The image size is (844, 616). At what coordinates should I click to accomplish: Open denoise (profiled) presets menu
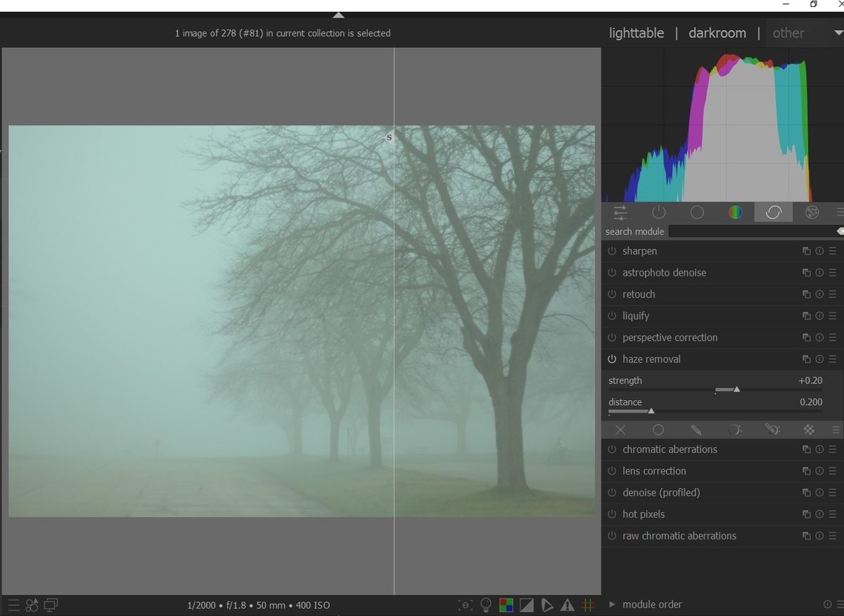[833, 493]
